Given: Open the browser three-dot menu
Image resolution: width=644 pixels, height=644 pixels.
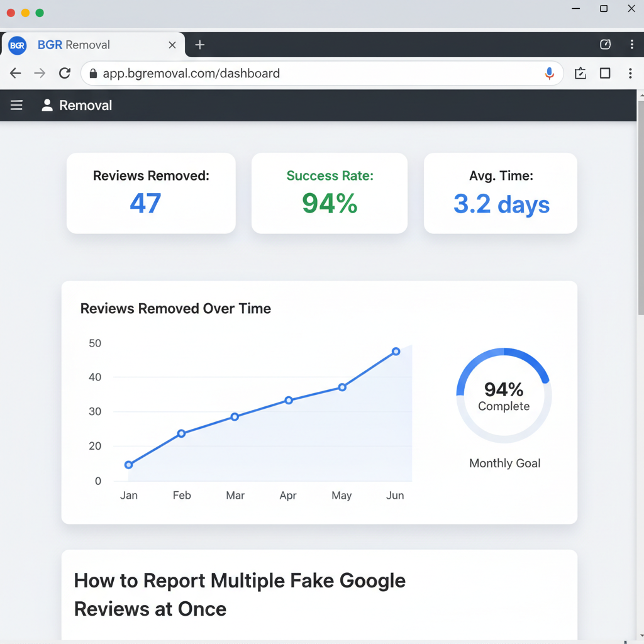Looking at the screenshot, I should click(x=630, y=74).
